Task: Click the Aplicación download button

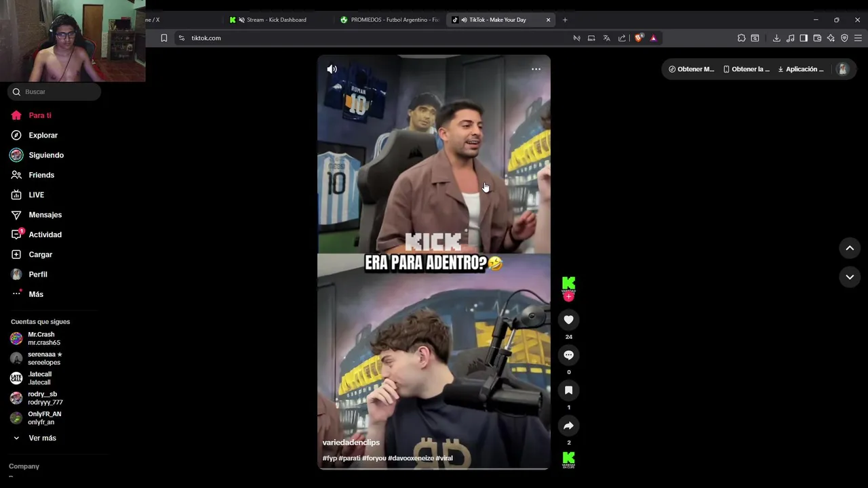Action: pos(800,69)
